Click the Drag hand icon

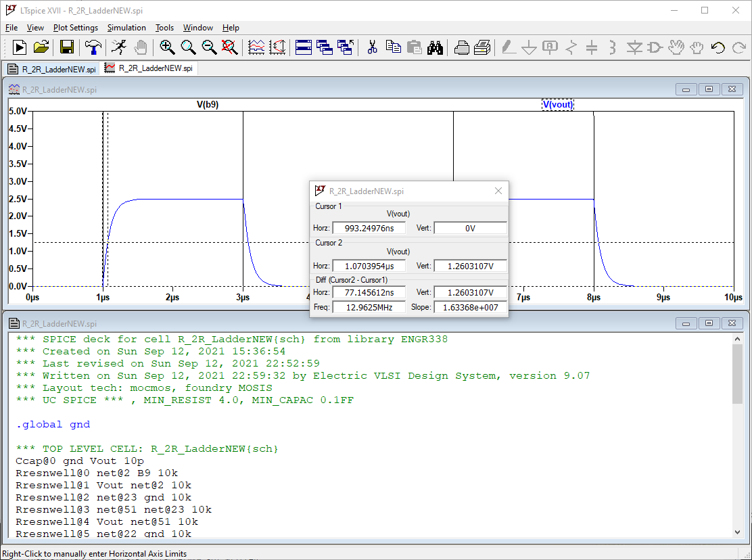(x=697, y=47)
